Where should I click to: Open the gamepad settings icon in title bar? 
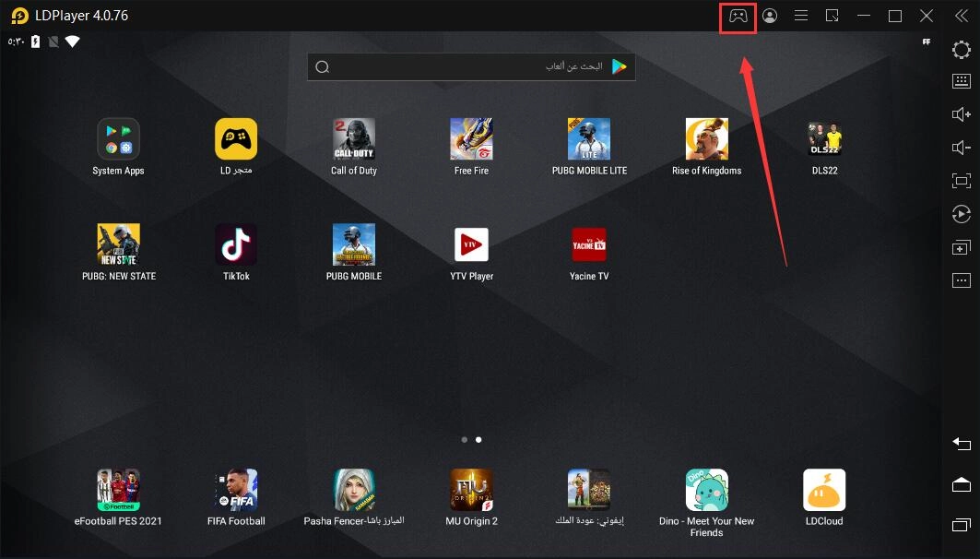point(738,16)
